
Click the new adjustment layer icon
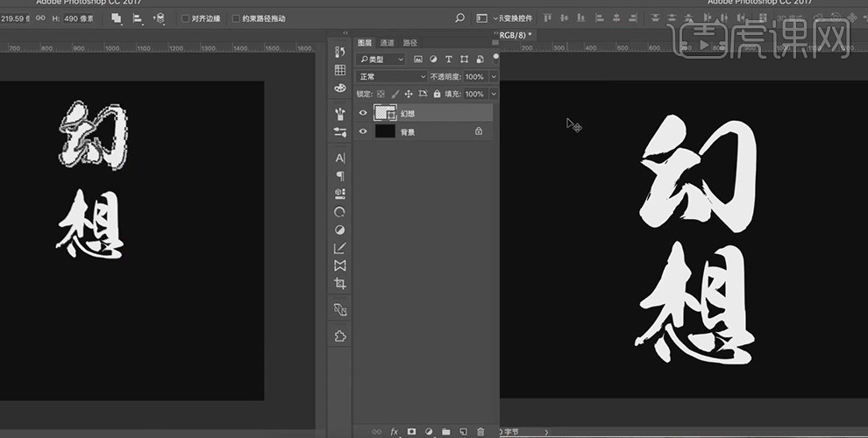point(429,431)
